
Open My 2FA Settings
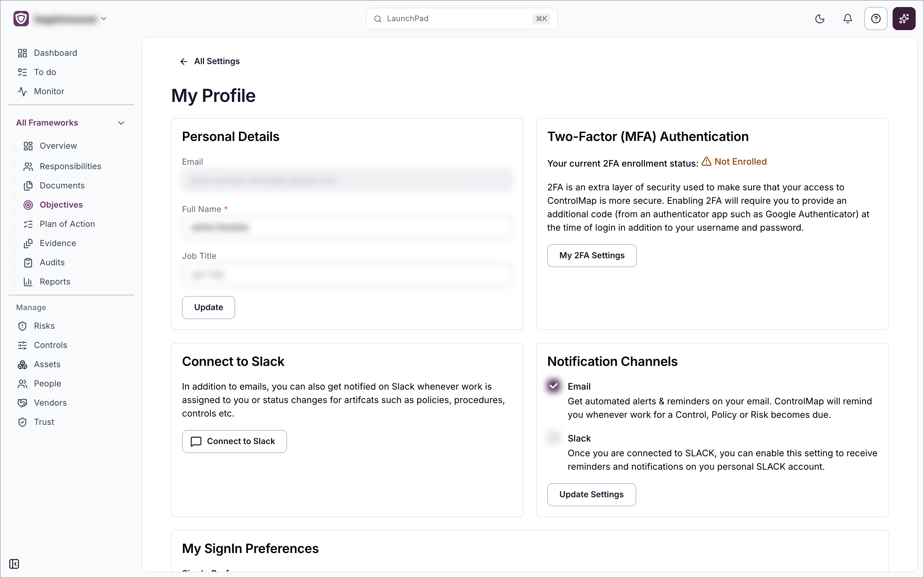coord(592,255)
